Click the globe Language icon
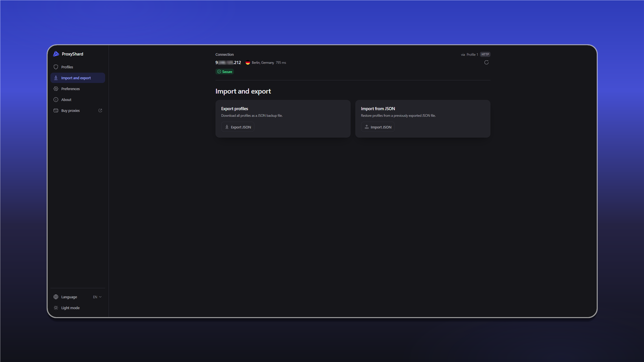Viewport: 644px width, 362px height. pos(56,297)
